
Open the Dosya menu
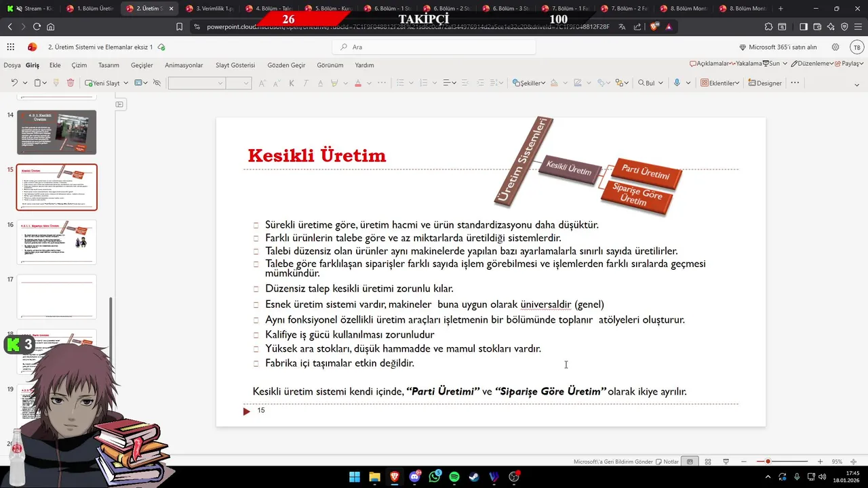click(x=12, y=65)
